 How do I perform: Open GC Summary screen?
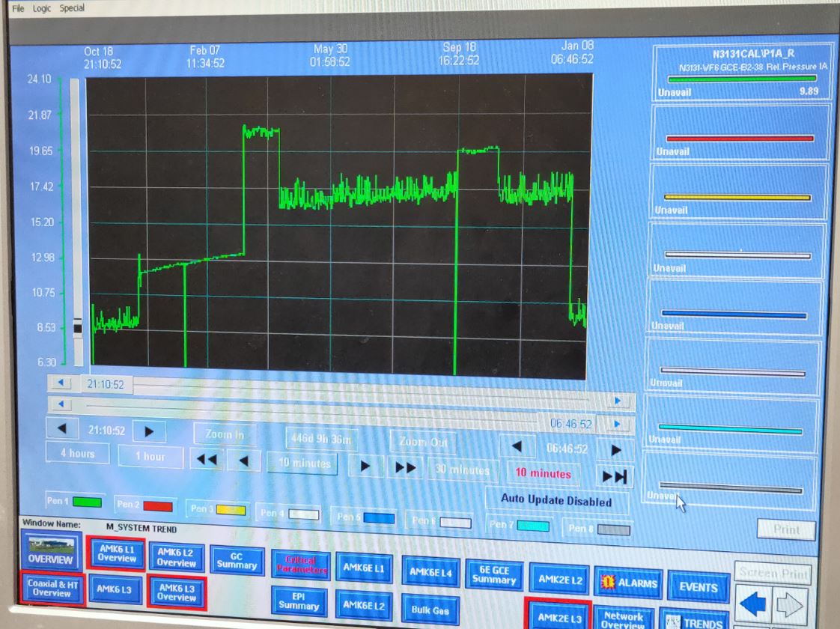tap(237, 560)
